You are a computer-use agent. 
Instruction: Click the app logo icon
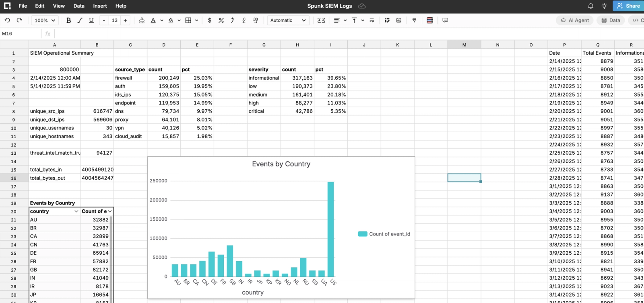(7, 6)
